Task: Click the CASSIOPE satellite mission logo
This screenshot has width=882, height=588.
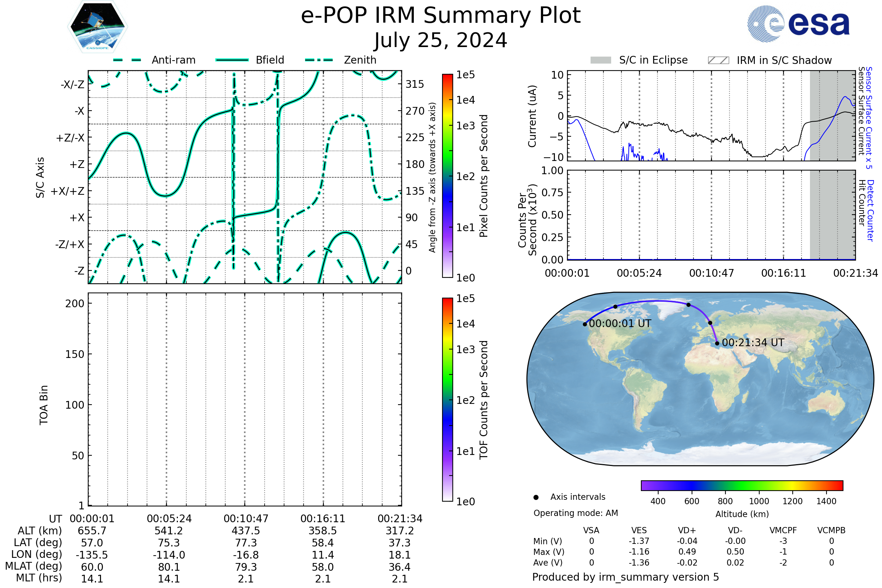Action: (x=97, y=27)
